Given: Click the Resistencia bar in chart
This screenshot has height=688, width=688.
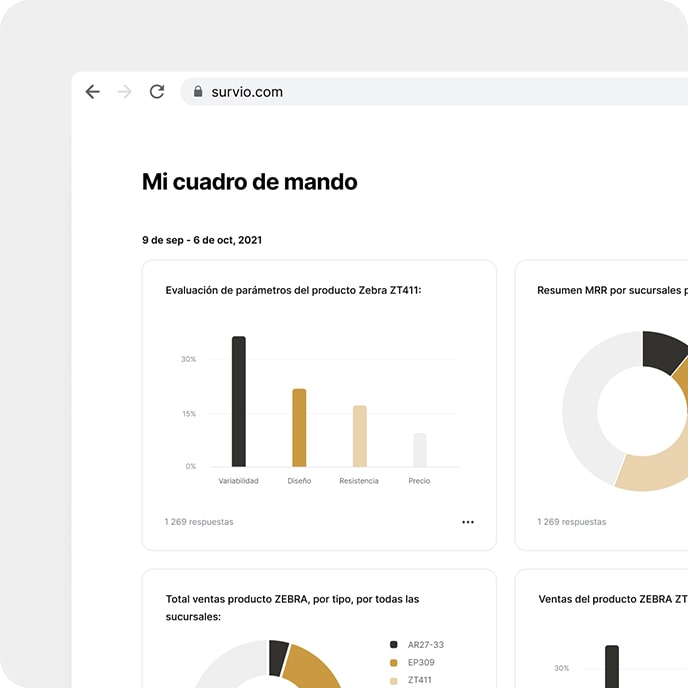Looking at the screenshot, I should click(360, 436).
